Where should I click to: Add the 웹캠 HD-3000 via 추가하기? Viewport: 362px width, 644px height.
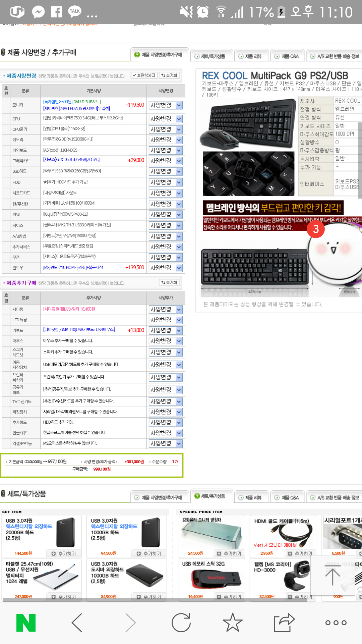pyautogui.click(x=300, y=597)
